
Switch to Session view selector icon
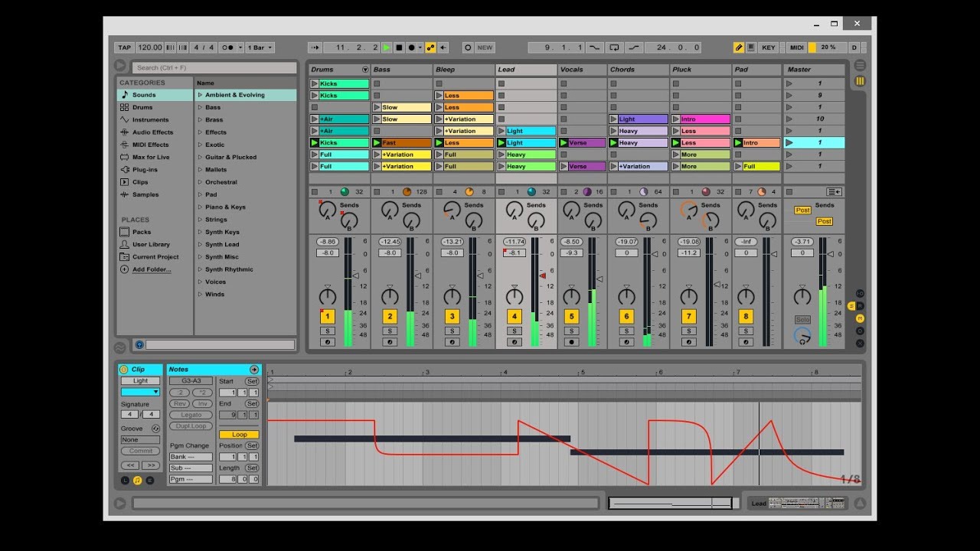pos(860,81)
